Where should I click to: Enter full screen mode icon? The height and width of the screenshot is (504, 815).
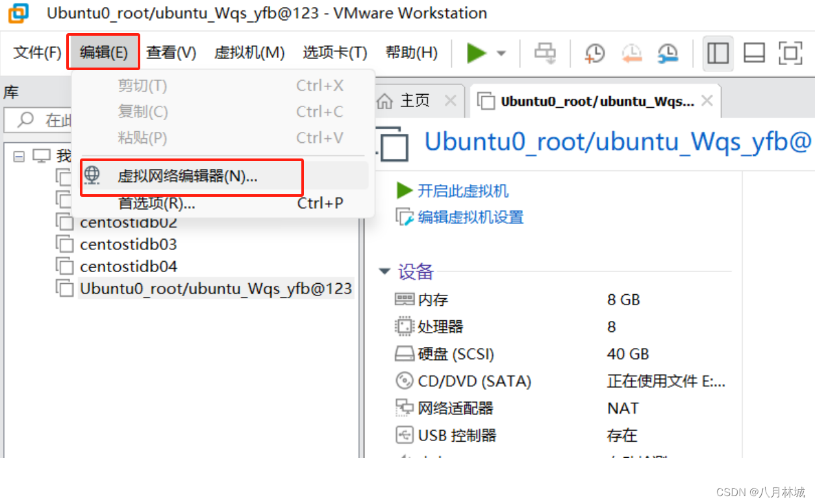tap(790, 53)
